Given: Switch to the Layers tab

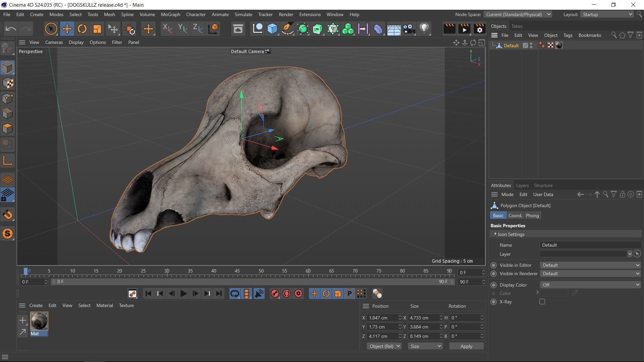Looking at the screenshot, I should [522, 185].
